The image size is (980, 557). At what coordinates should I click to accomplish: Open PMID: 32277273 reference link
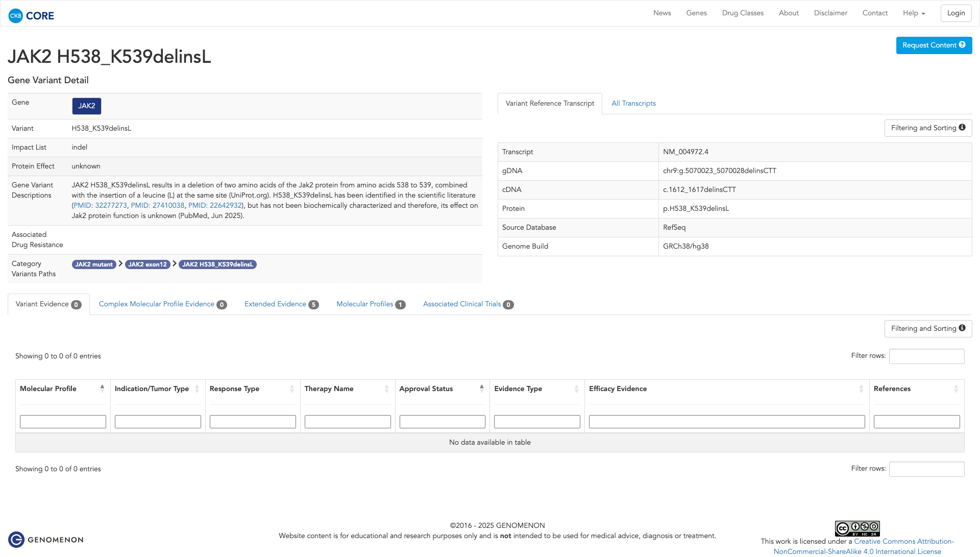tap(100, 206)
